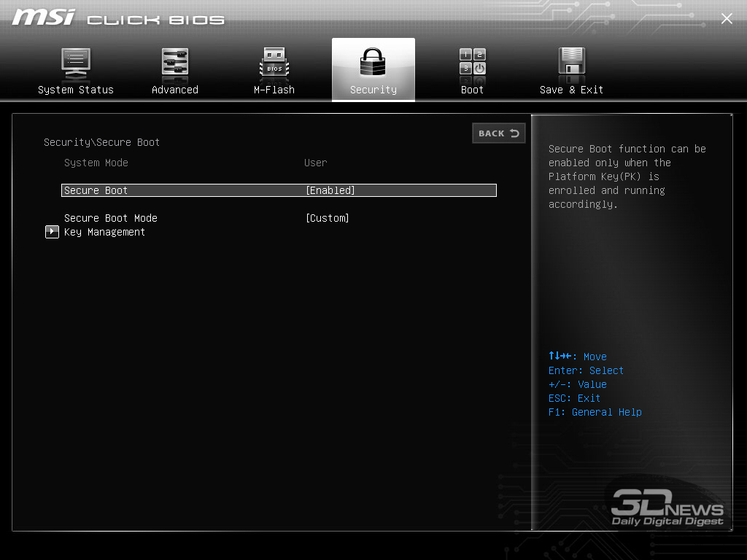This screenshot has height=560, width=747.
Task: Switch to the Advanced tab label
Action: click(175, 90)
